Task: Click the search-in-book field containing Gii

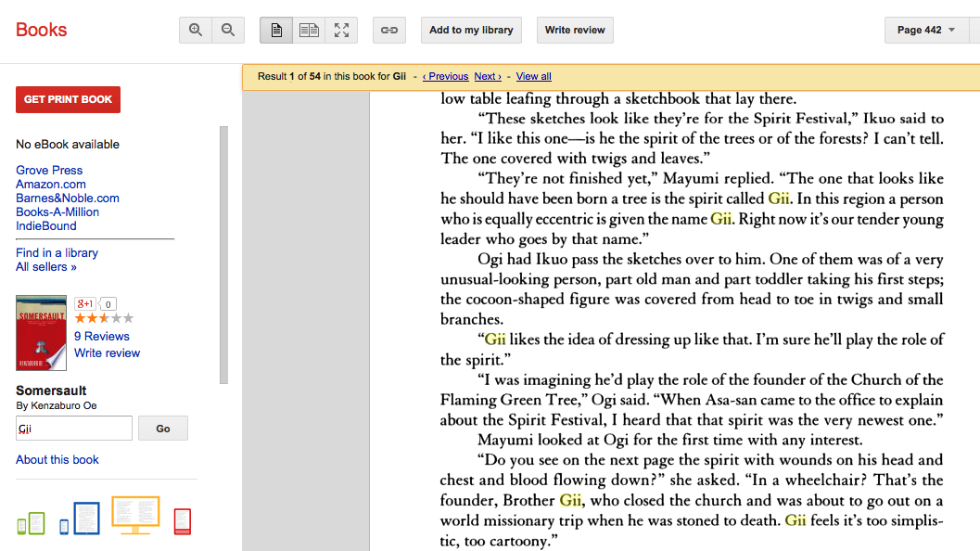Action: coord(74,429)
